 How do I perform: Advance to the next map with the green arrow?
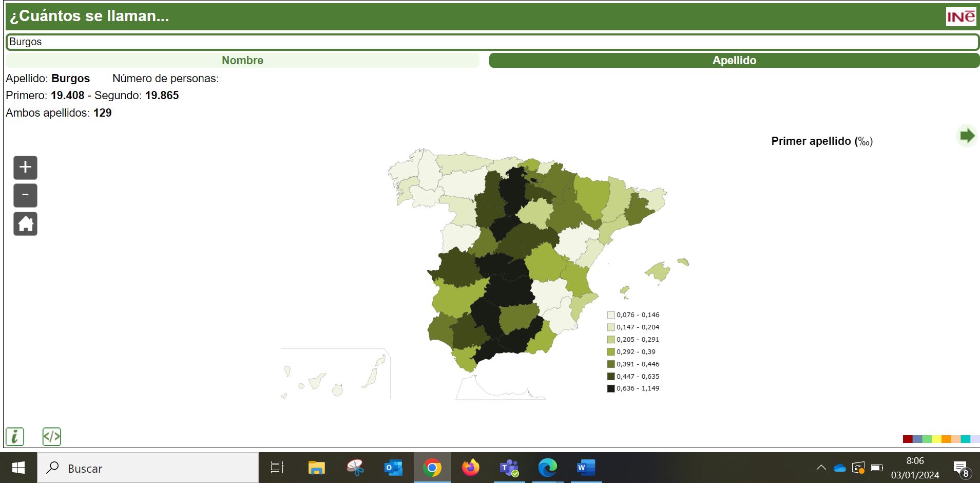coord(967,136)
